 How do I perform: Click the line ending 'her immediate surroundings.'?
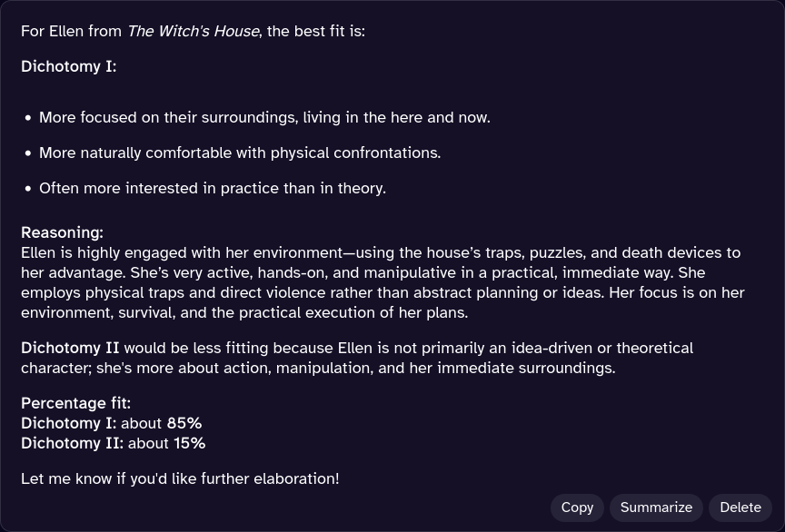[x=318, y=368]
